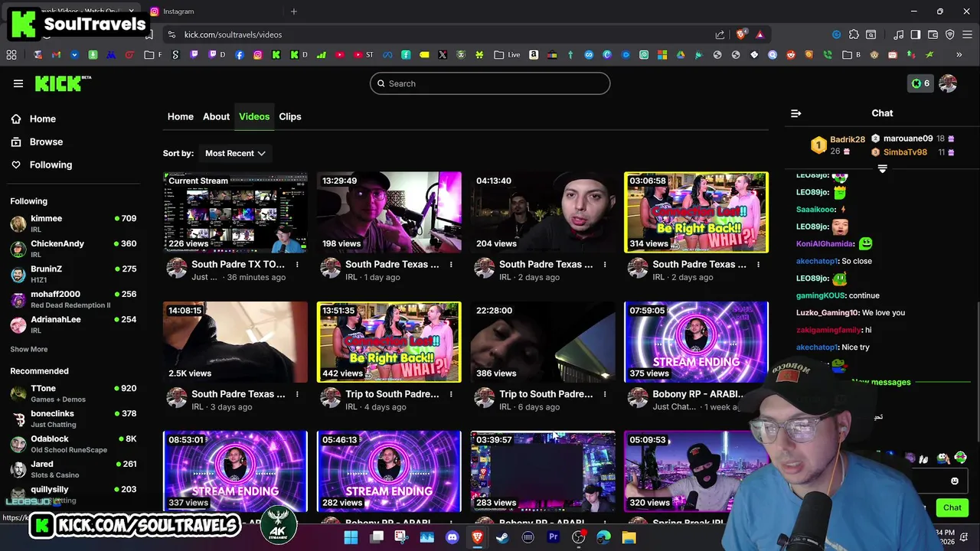The height and width of the screenshot is (551, 980).
Task: Click the Kick search field
Action: (x=490, y=83)
